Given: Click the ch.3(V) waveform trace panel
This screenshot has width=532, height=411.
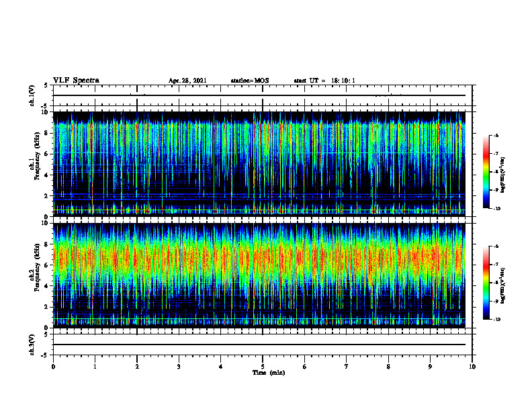Looking at the screenshot, I should tap(263, 345).
